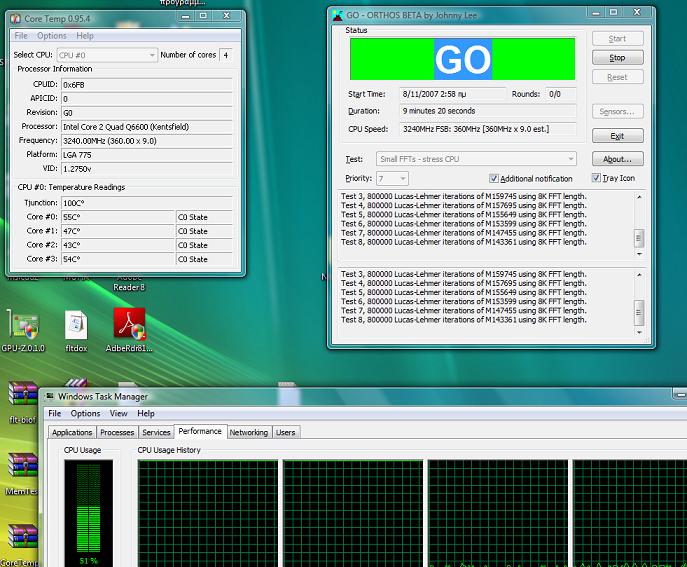Click Test 8 line in upper log
Screen dimensions: 687x567
point(464,242)
